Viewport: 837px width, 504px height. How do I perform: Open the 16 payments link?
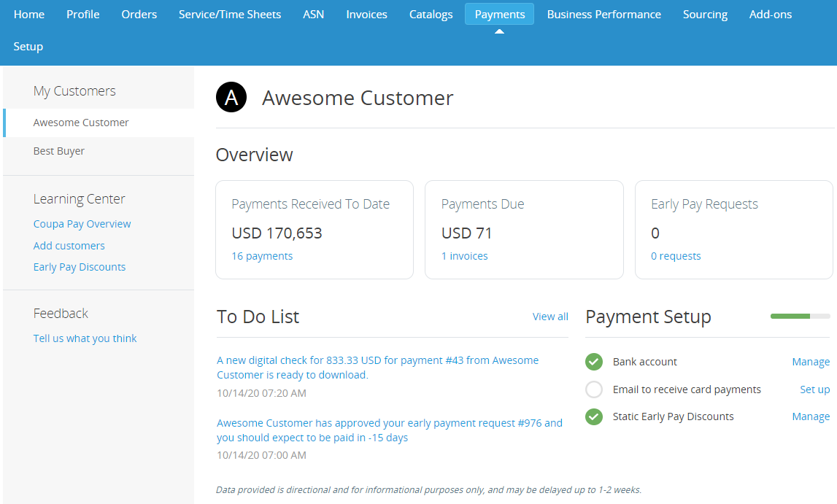tap(261, 256)
